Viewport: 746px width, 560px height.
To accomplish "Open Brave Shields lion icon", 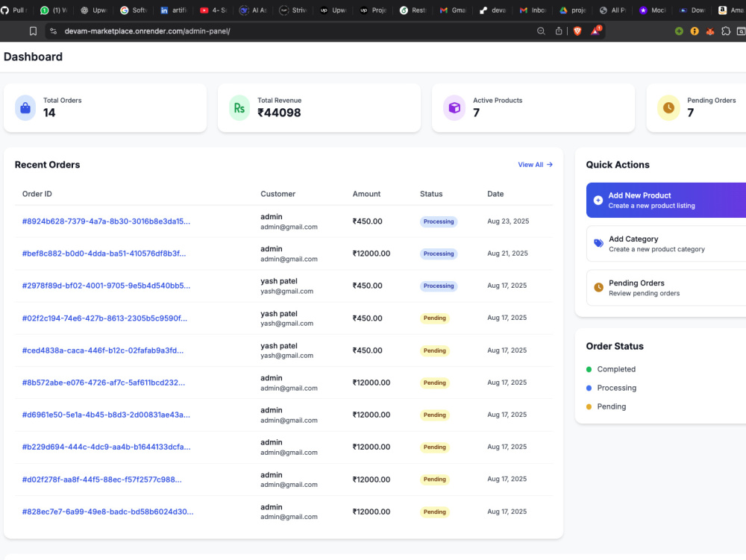I will coord(577,31).
